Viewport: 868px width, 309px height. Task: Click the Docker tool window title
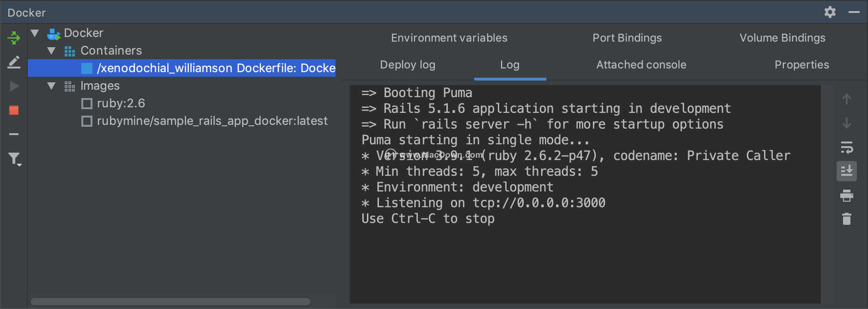[x=27, y=12]
